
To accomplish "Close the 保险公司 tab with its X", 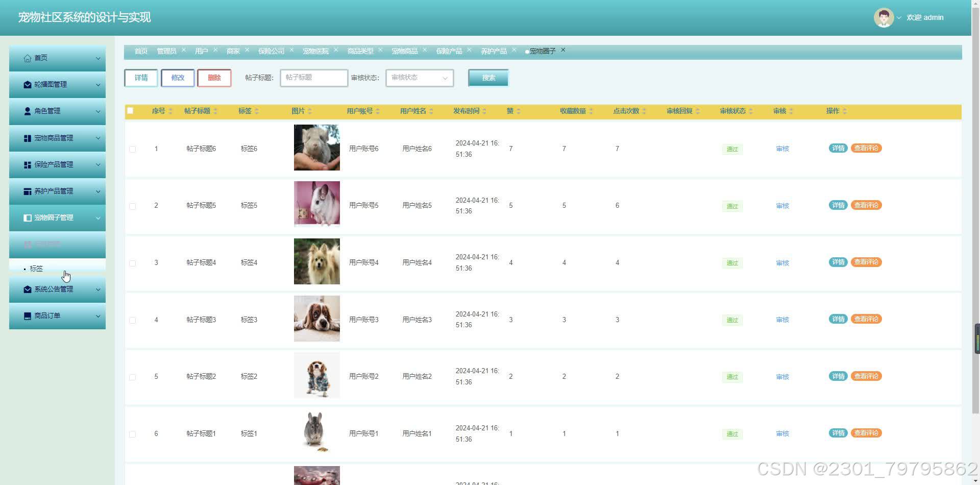I will pyautogui.click(x=291, y=50).
